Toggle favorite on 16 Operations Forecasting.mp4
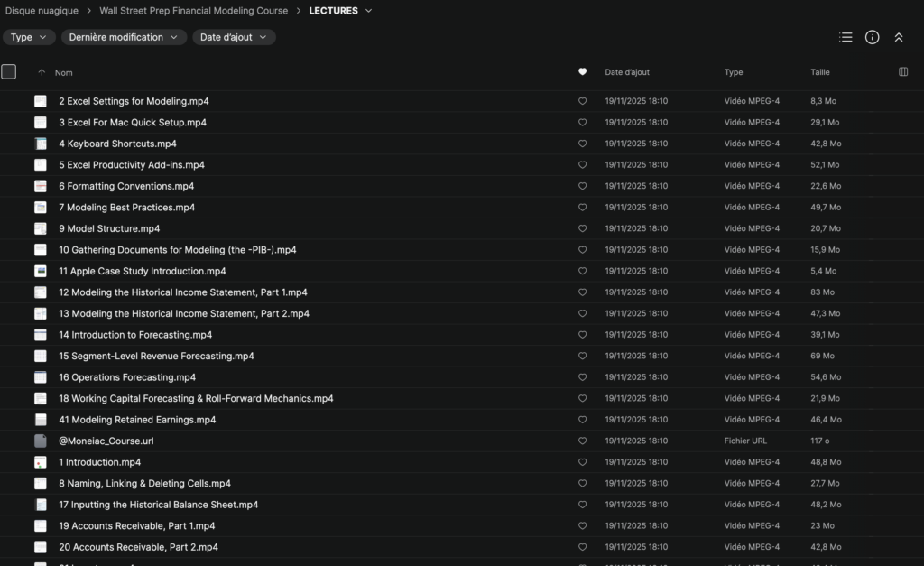This screenshot has height=566, width=924. click(582, 377)
